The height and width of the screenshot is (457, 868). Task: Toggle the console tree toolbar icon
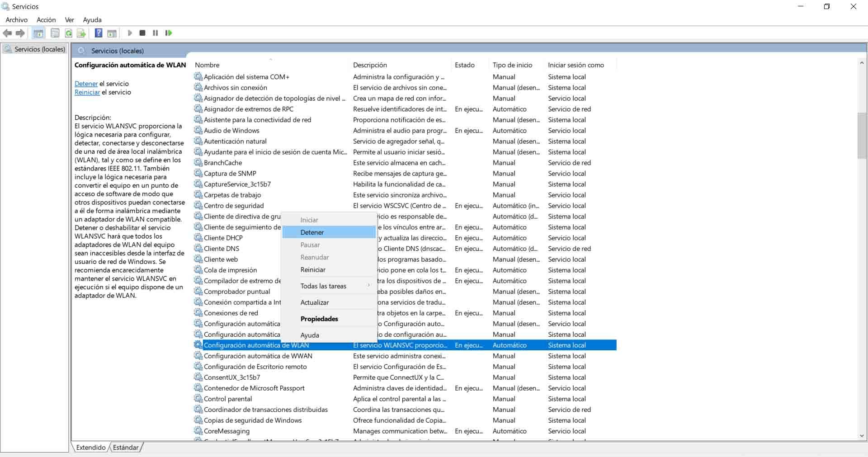tap(38, 33)
